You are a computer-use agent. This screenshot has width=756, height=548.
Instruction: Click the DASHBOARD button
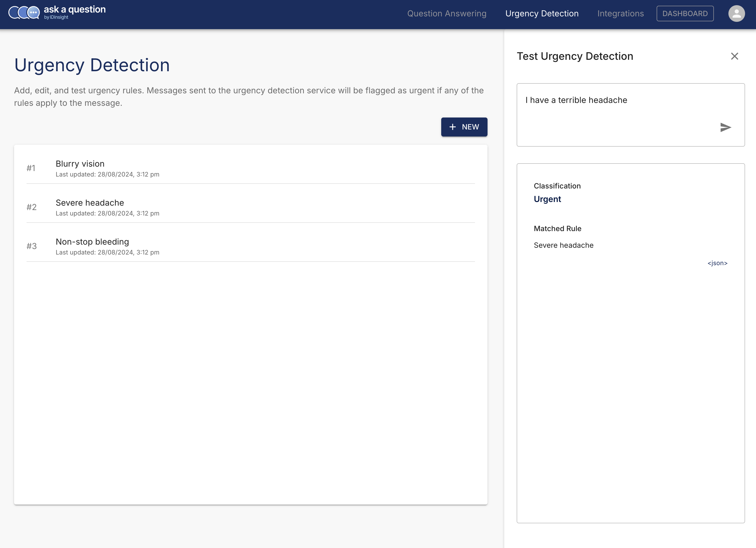click(685, 14)
